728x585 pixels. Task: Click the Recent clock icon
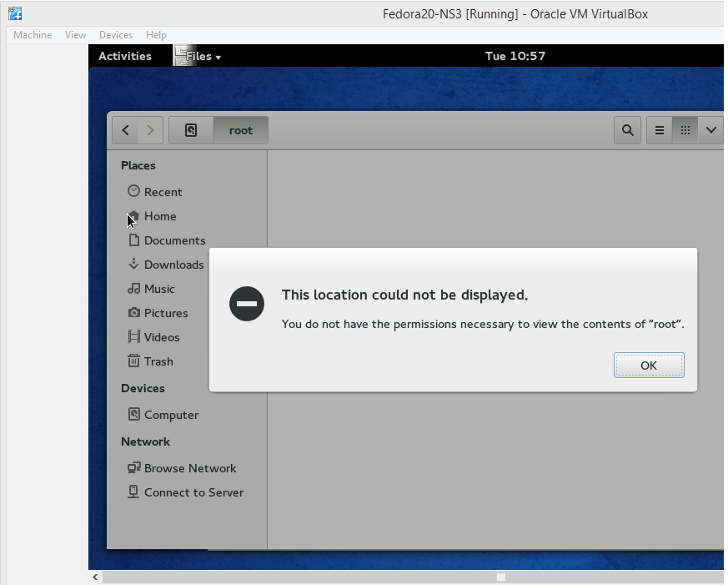click(x=133, y=191)
